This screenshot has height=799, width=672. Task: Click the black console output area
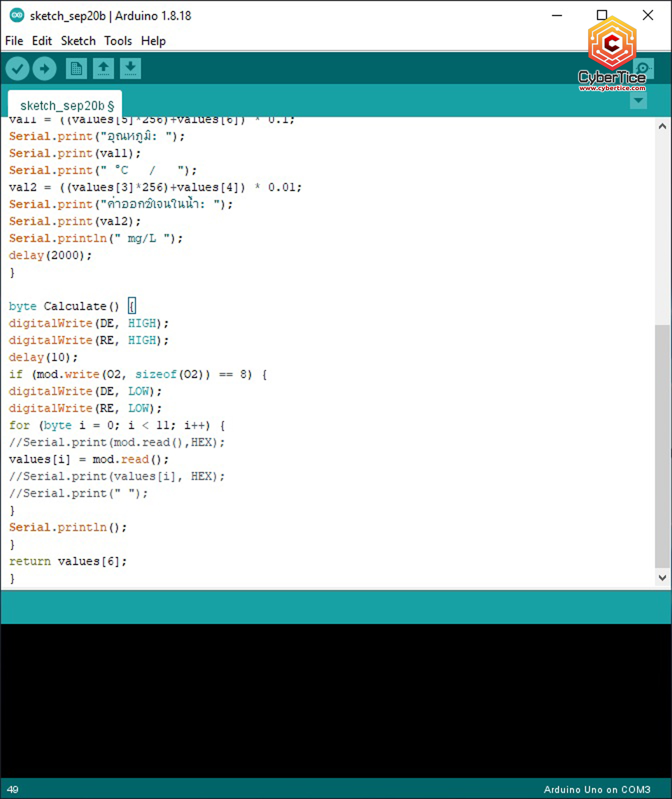pos(336,699)
